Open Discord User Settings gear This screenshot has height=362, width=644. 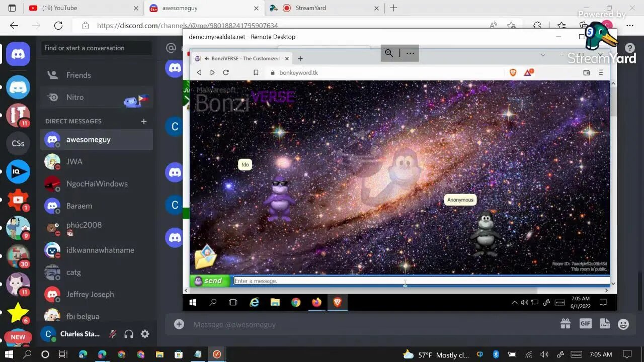[x=145, y=334]
